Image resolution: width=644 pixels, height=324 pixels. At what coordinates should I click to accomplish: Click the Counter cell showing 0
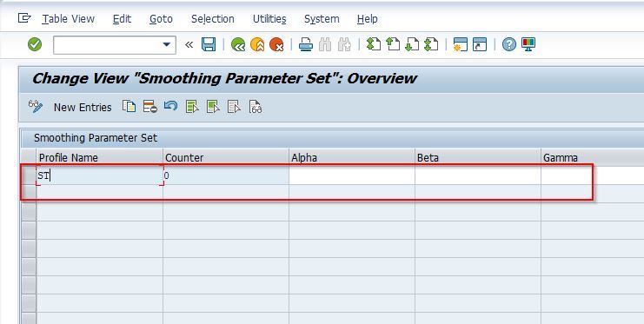[226, 175]
